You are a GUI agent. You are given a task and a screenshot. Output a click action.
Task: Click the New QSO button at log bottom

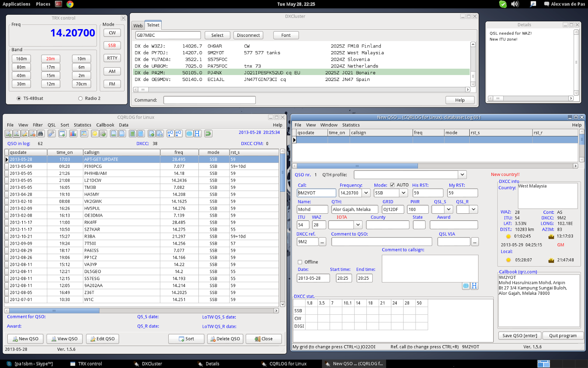coord(25,339)
